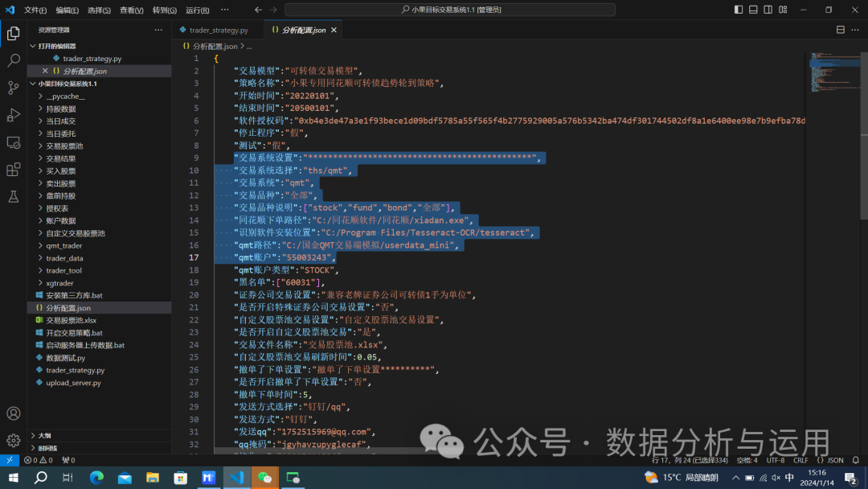868x489 pixels.
Task: Go back with navigation arrow
Action: click(x=259, y=10)
